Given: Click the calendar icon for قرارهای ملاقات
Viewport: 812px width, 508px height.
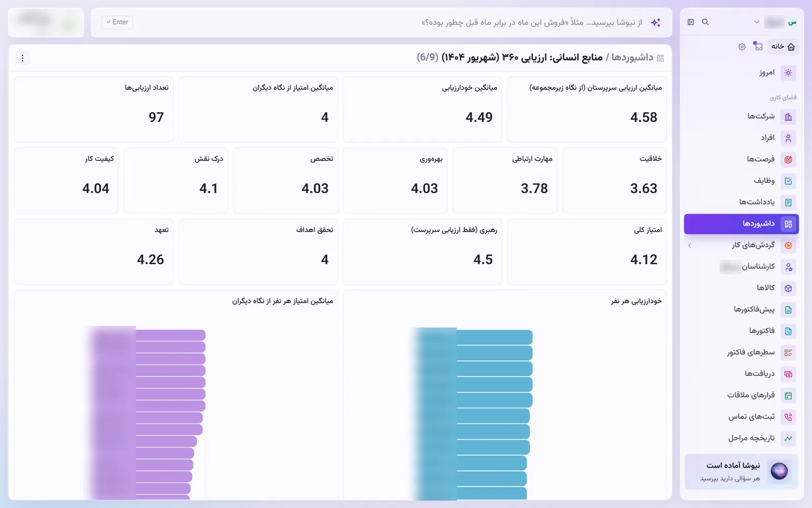Looking at the screenshot, I should pyautogui.click(x=788, y=395).
